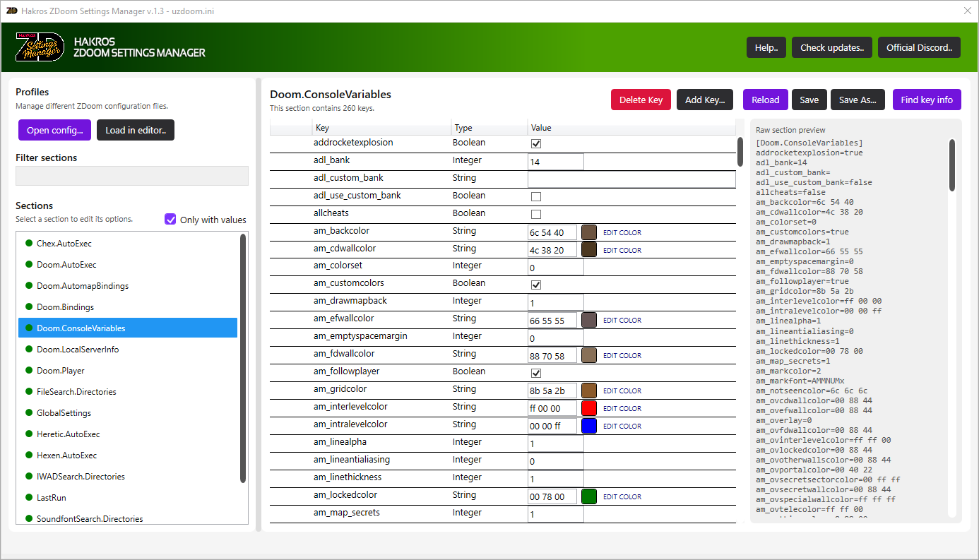Viewport: 979px width, 560px height.
Task: Click the am_markfont=AMMNUMx line in raw preview
Action: [800, 381]
